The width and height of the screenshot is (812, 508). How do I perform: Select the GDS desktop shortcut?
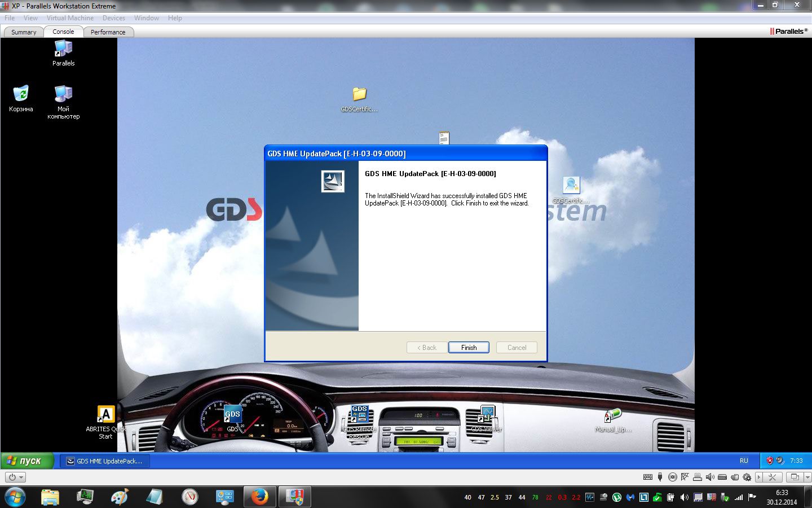[x=232, y=418]
